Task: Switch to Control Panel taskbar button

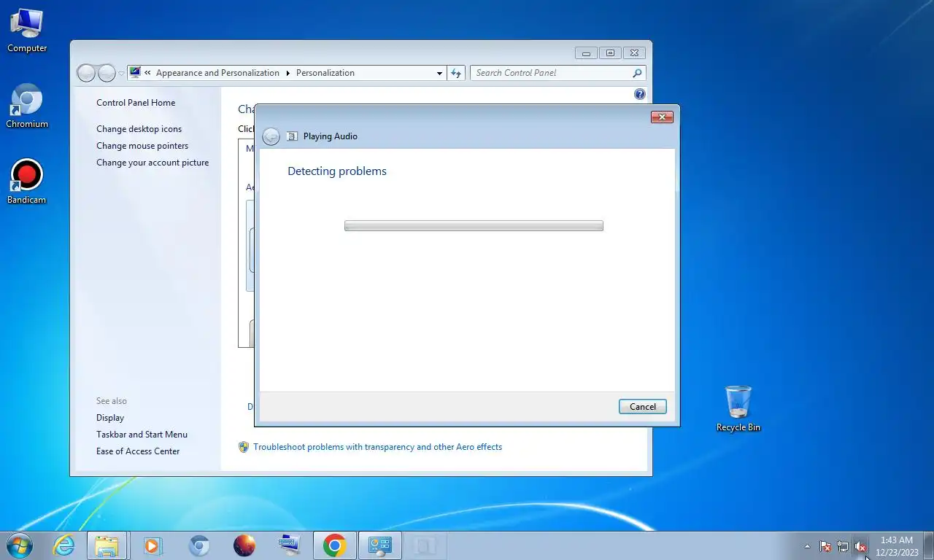Action: pyautogui.click(x=380, y=545)
